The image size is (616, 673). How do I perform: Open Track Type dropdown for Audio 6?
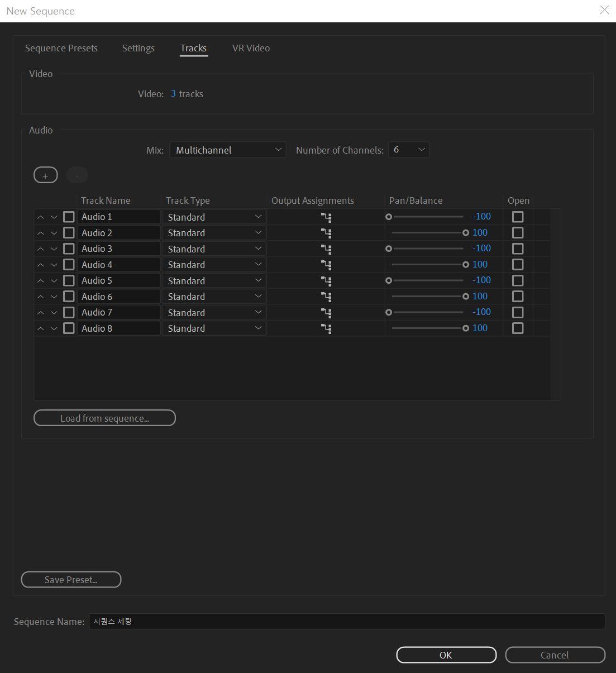pos(214,297)
